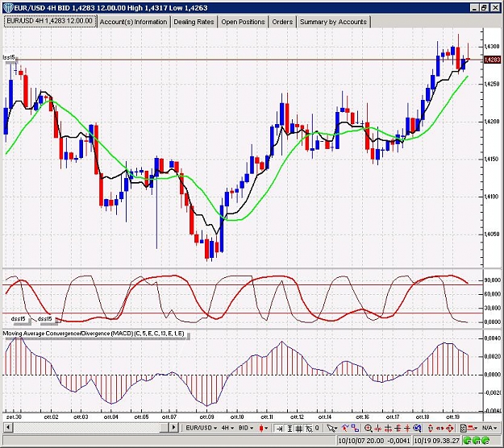Click the red horizontal expand arrows icon
Image resolution: width=504 pixels, height=448 pixels.
pyautogui.click(x=388, y=429)
